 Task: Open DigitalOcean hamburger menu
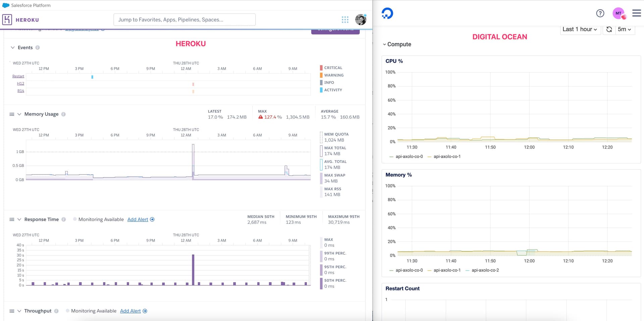coord(636,13)
